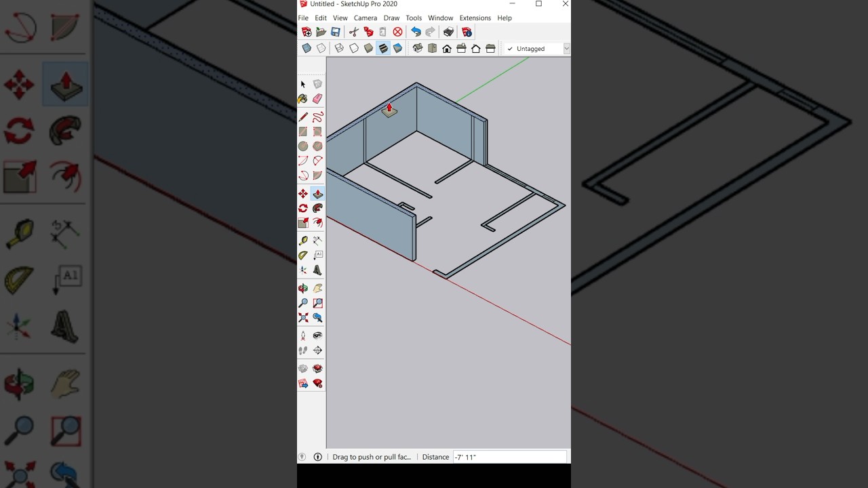Pick the Circle tool

click(303, 146)
